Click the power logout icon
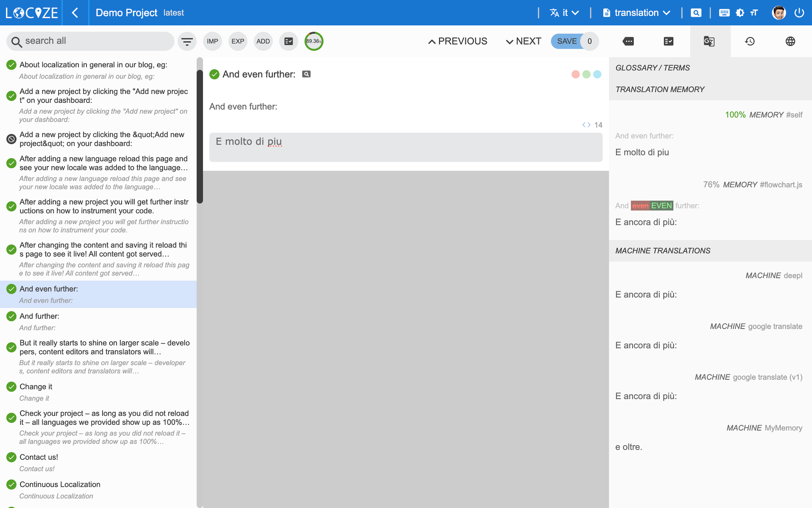The width and height of the screenshot is (812, 508). click(x=799, y=13)
